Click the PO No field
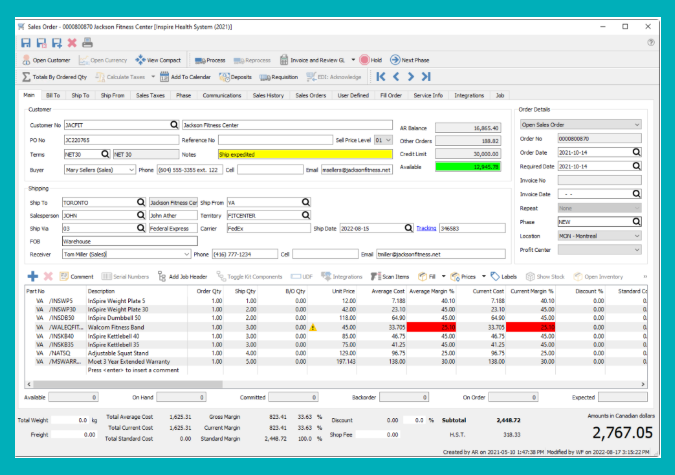The height and width of the screenshot is (475, 675). (121, 140)
